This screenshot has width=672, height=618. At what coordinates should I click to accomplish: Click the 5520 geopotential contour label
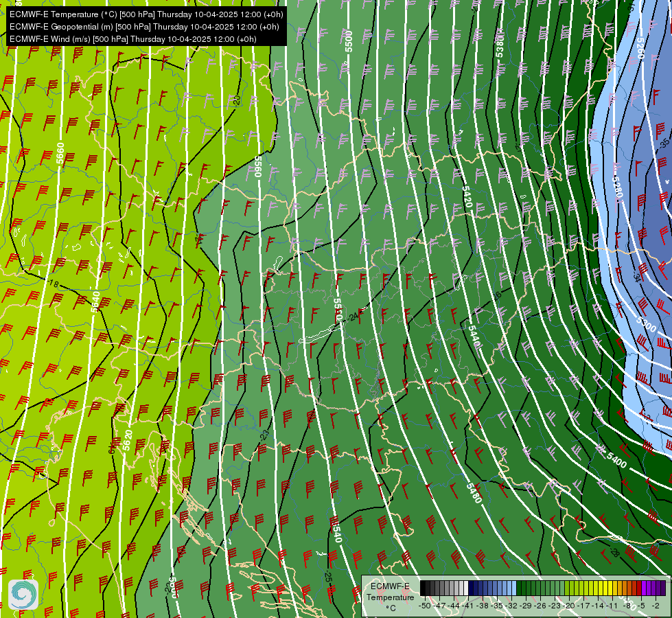tap(338, 310)
